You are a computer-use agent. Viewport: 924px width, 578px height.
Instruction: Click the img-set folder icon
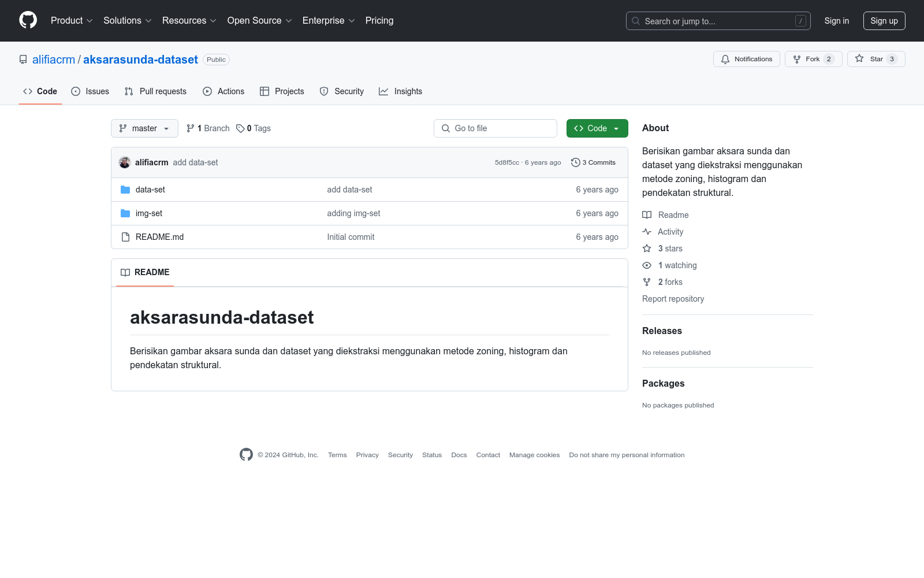[125, 213]
